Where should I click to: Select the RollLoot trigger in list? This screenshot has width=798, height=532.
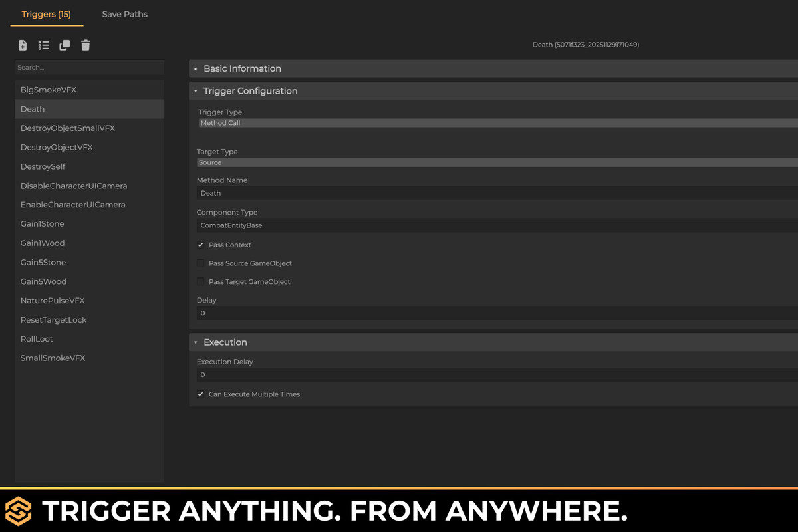(x=37, y=339)
